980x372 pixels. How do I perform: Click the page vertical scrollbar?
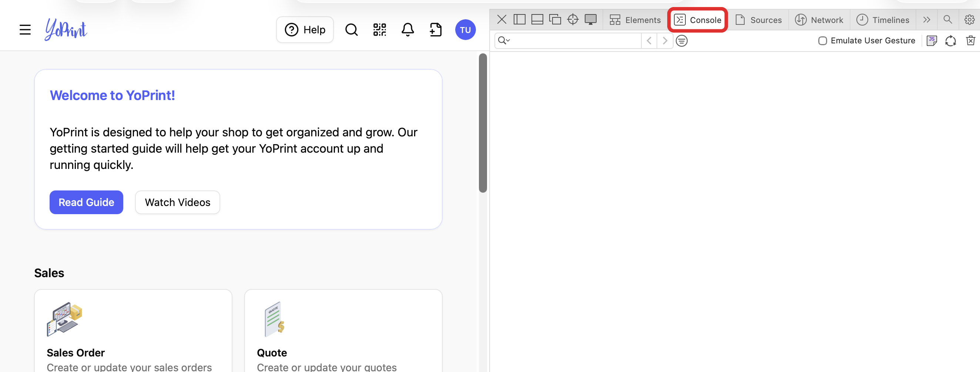click(x=483, y=123)
